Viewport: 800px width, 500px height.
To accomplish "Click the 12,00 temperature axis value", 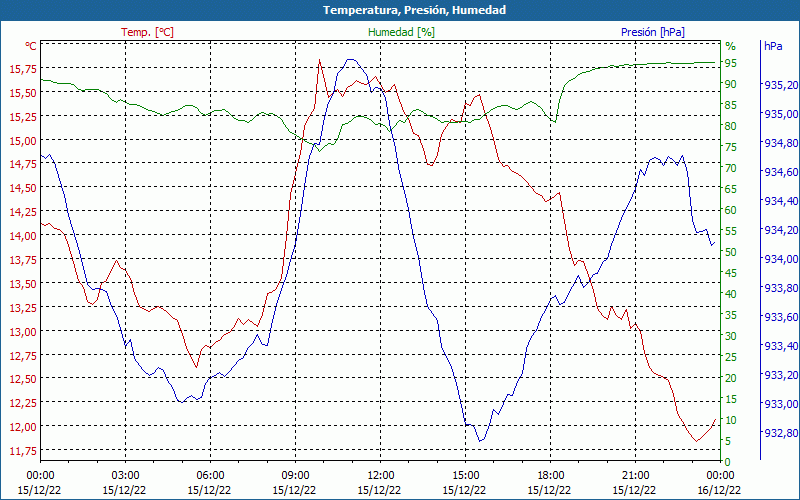I will pyautogui.click(x=23, y=427).
